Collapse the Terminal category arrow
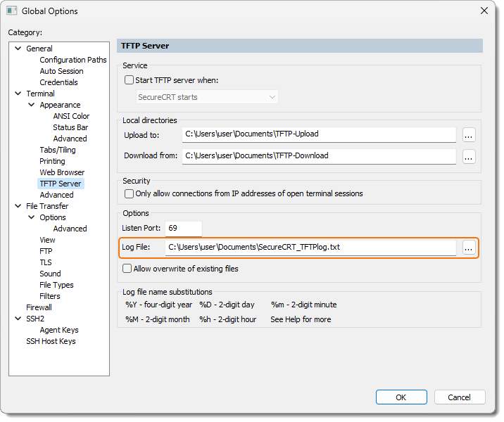The image size is (504, 422). (x=18, y=94)
